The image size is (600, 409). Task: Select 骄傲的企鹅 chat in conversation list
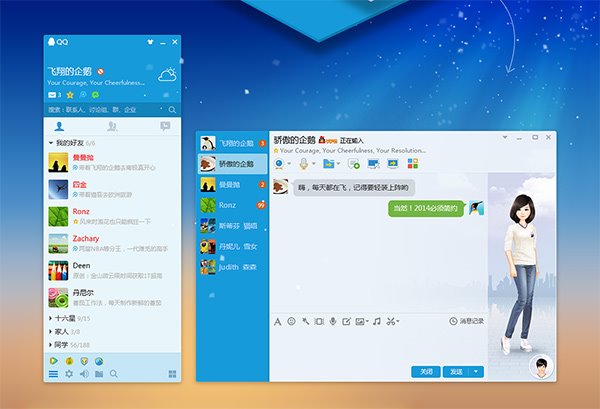tap(232, 164)
